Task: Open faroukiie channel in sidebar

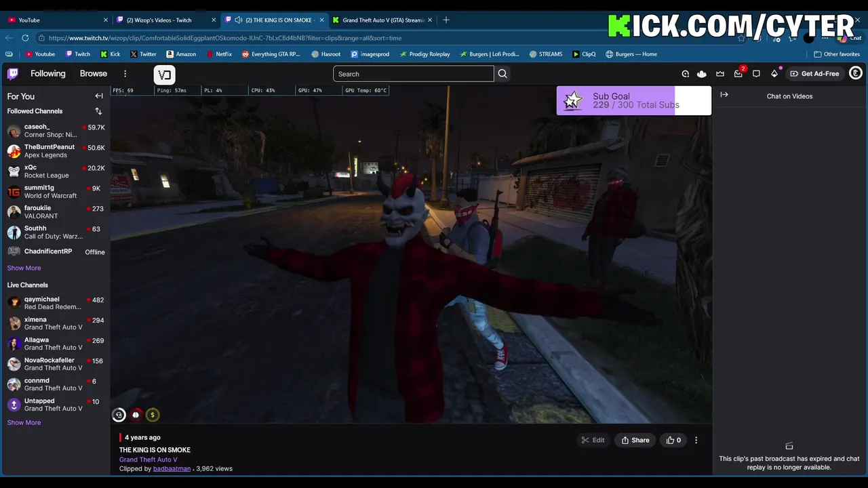Action: point(55,212)
